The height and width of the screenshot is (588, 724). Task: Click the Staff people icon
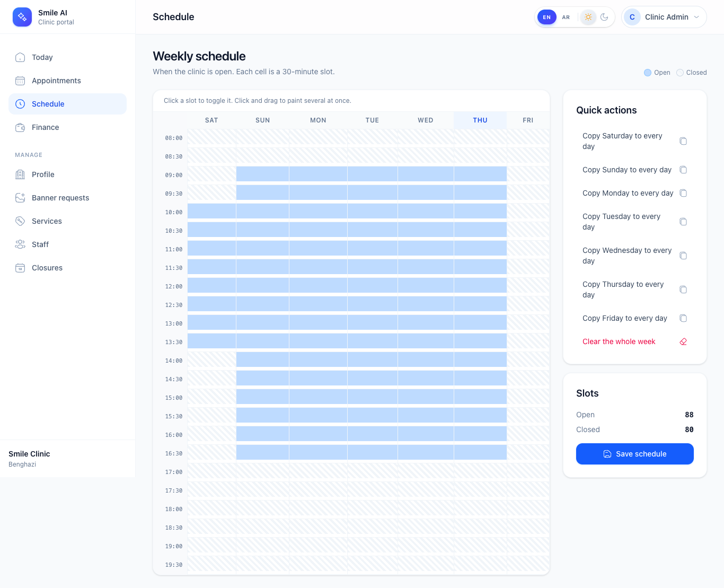[x=20, y=244]
